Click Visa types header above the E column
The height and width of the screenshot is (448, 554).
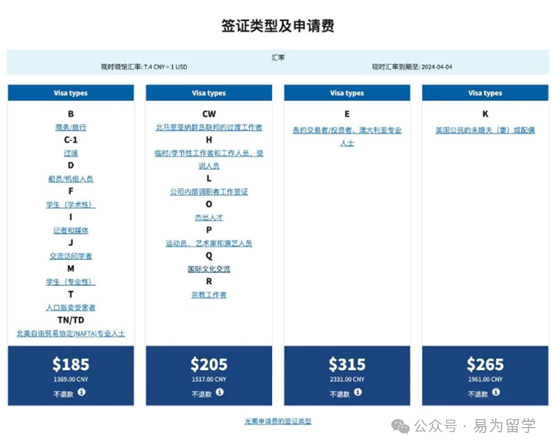click(x=347, y=93)
